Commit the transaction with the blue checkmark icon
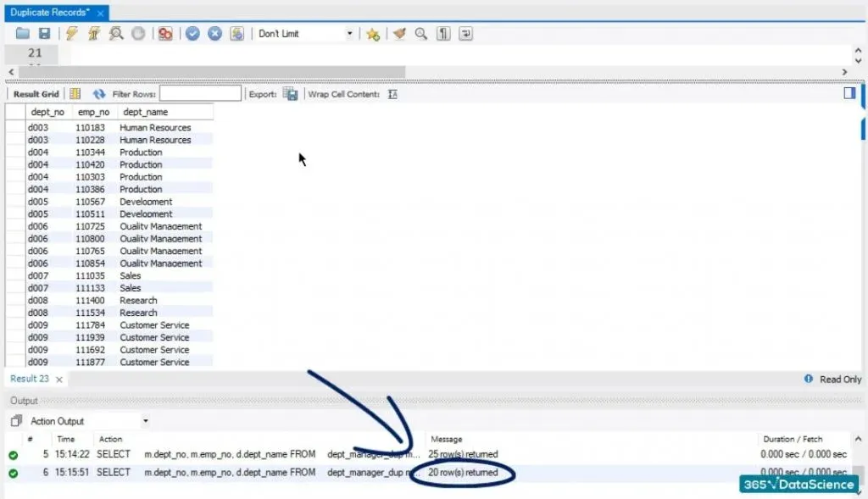 tap(192, 34)
